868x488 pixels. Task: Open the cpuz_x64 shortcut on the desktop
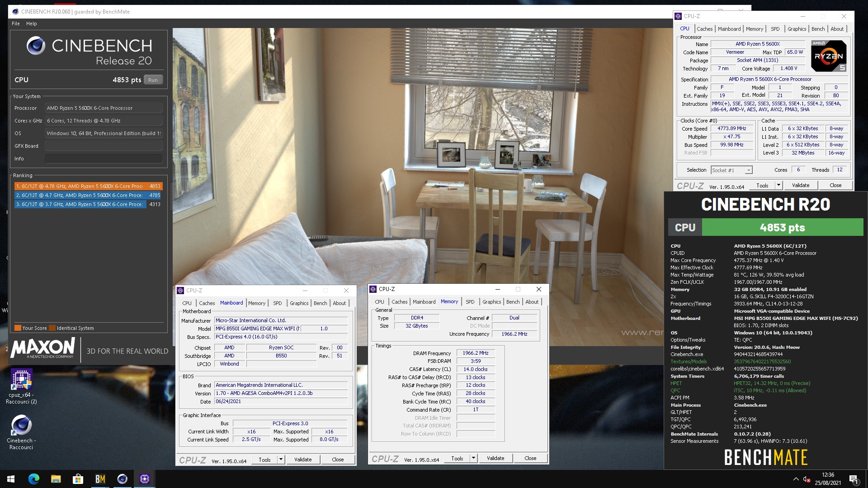(x=21, y=386)
